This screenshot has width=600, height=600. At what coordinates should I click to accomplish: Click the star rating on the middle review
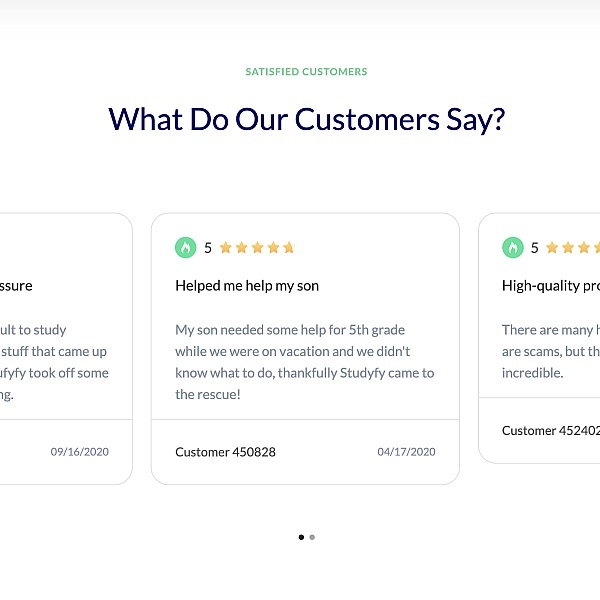pyautogui.click(x=257, y=248)
